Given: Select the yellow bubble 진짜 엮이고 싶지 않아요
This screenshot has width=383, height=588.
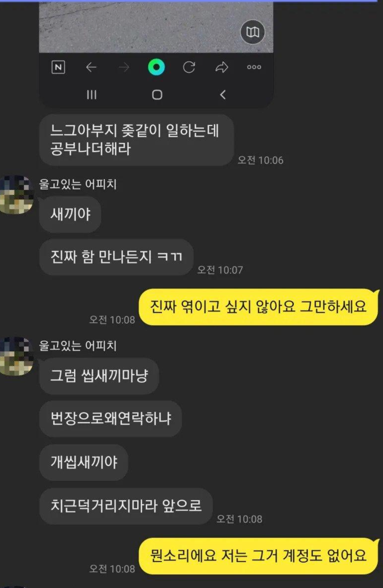Looking at the screenshot, I should pyautogui.click(x=258, y=307).
